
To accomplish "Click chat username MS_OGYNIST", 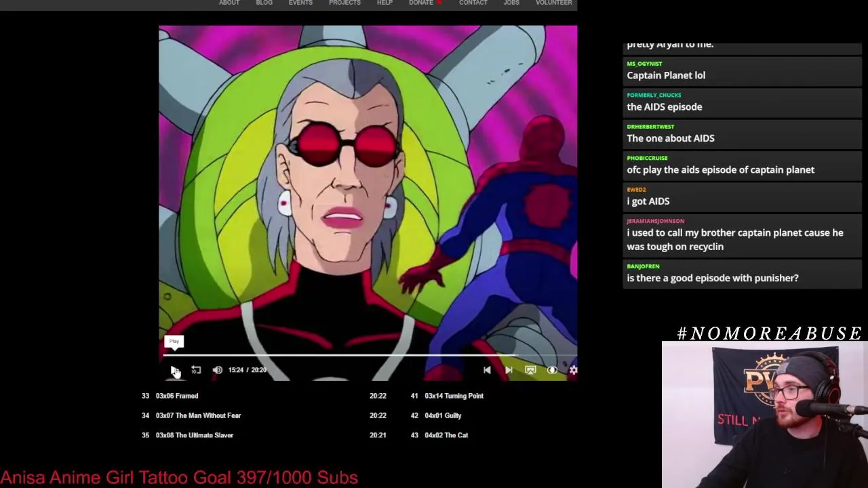I will pos(644,64).
